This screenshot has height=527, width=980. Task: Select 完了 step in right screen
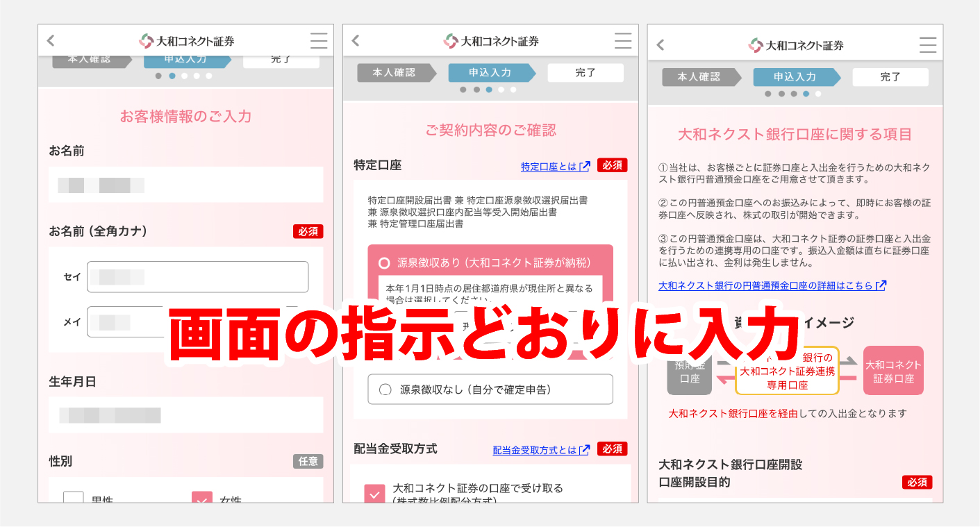(x=890, y=76)
